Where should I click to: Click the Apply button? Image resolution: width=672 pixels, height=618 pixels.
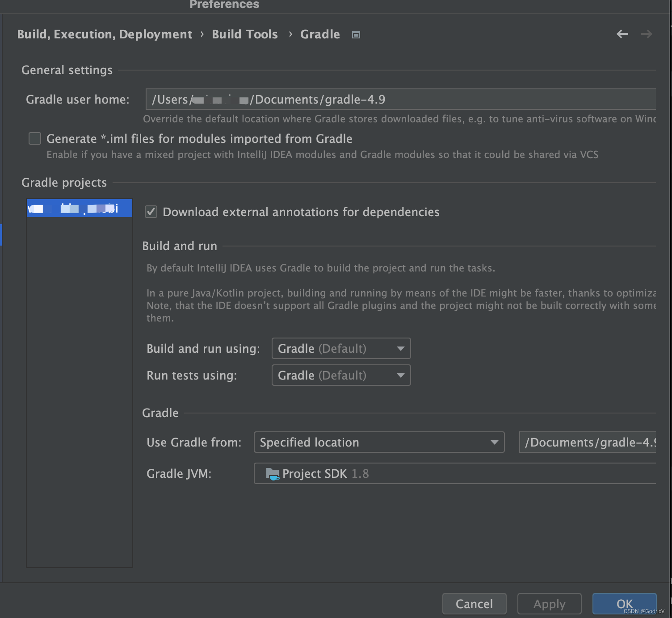pos(549,604)
